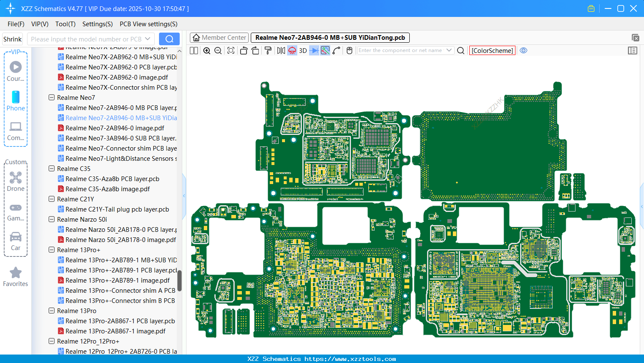Rotate the board clockwise
The height and width of the screenshot is (363, 644).
tap(255, 50)
